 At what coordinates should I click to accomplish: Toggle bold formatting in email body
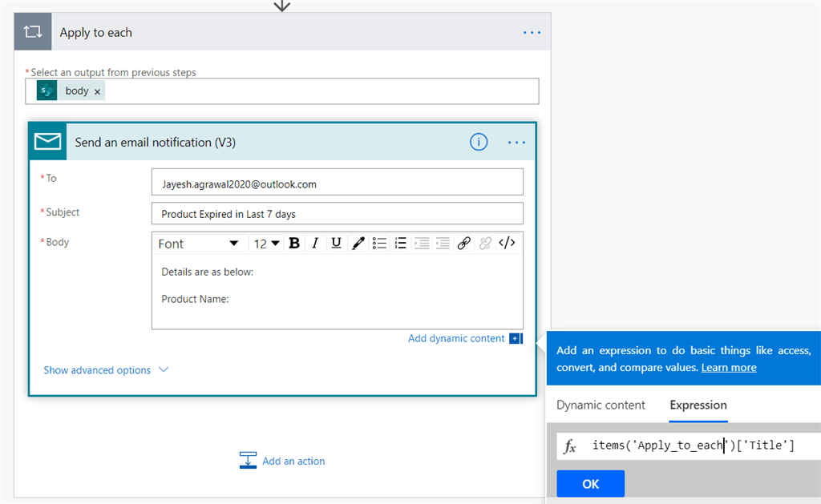click(294, 243)
